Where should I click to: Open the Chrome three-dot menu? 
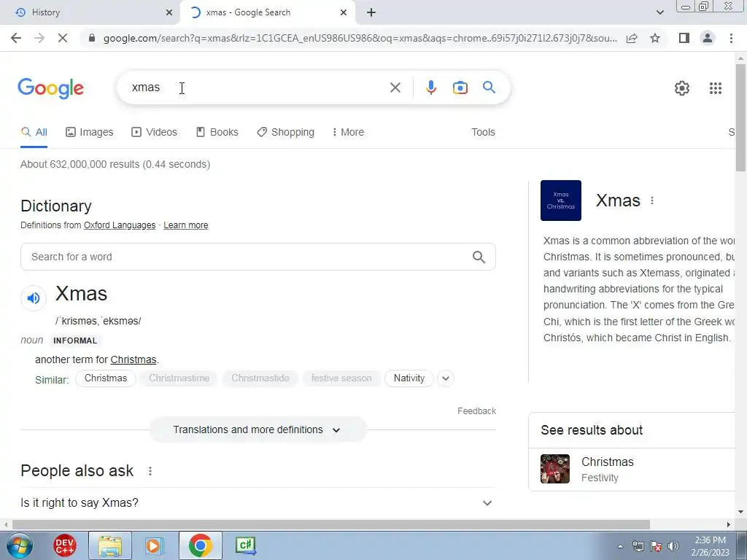pos(731,38)
